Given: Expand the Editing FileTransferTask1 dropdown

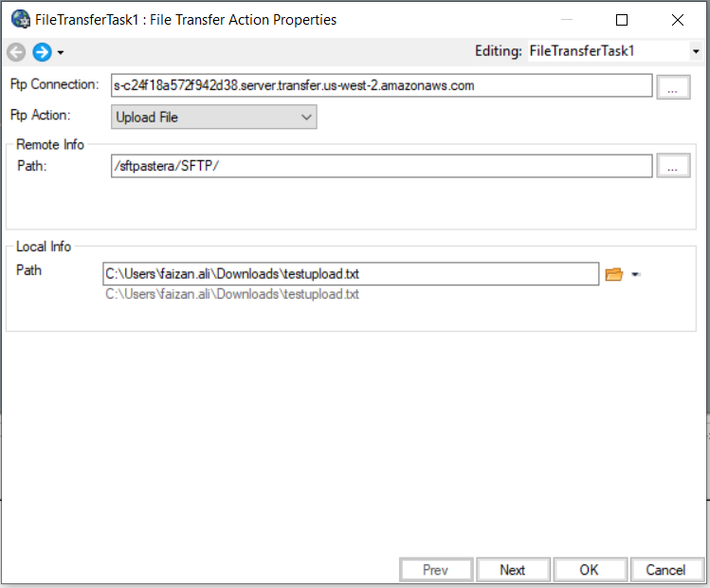Looking at the screenshot, I should 695,51.
